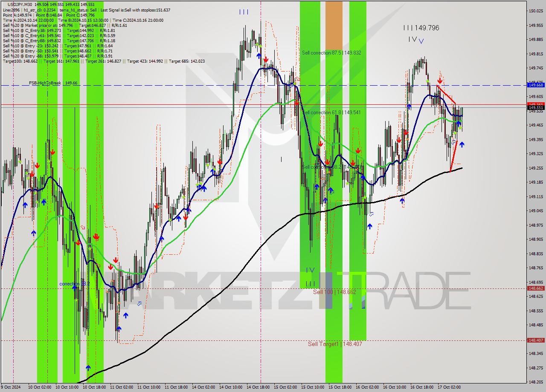546x392 pixels.
Task: Click the '14 Oct 02:00' time label
Action: pyautogui.click(x=203, y=387)
